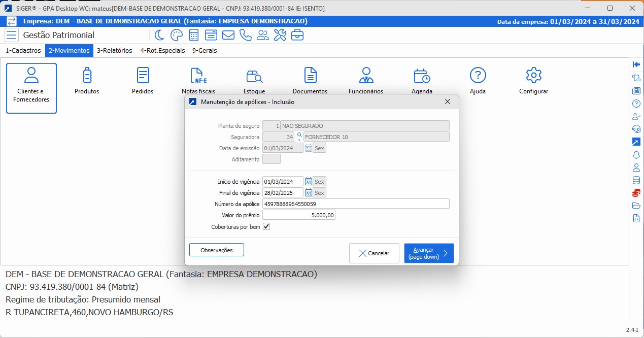Open the headset support icon in sidebar

pyautogui.click(x=636, y=129)
